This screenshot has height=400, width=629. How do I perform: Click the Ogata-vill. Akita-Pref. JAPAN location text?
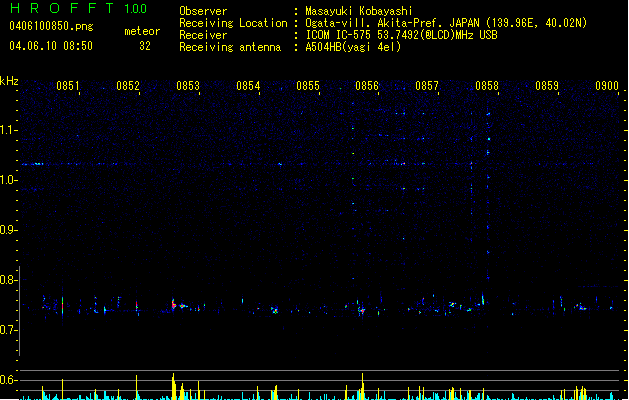tap(446, 23)
